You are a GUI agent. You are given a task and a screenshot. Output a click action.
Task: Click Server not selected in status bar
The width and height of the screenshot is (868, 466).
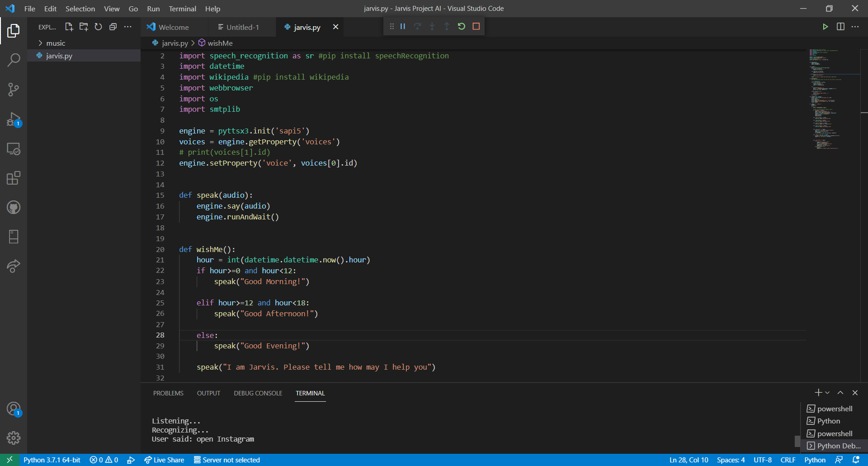coord(227,460)
